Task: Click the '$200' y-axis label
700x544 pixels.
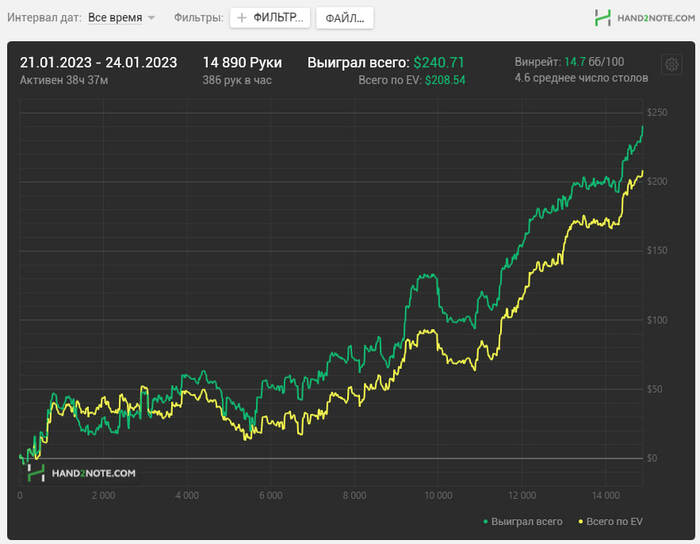Action: coord(657,181)
